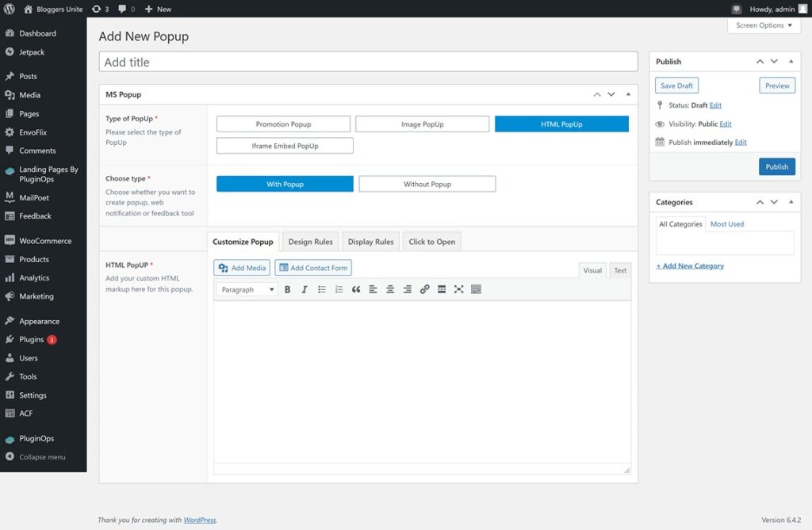This screenshot has width=812, height=530.
Task: Select the Promotion Popup type
Action: pos(283,124)
